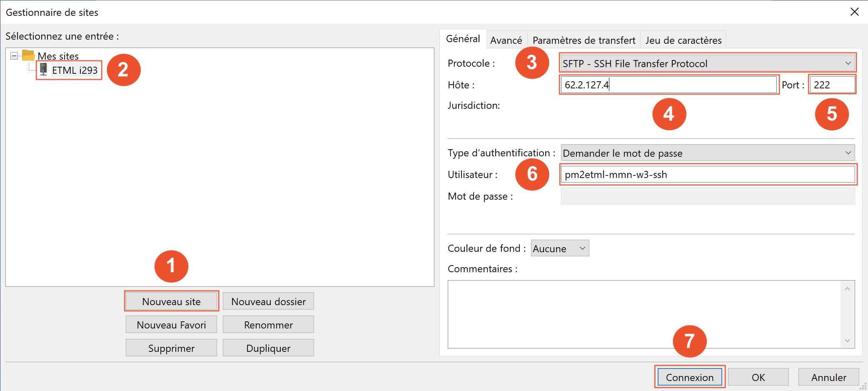868x391 pixels.
Task: Select the Mes sites folder label
Action: 58,56
